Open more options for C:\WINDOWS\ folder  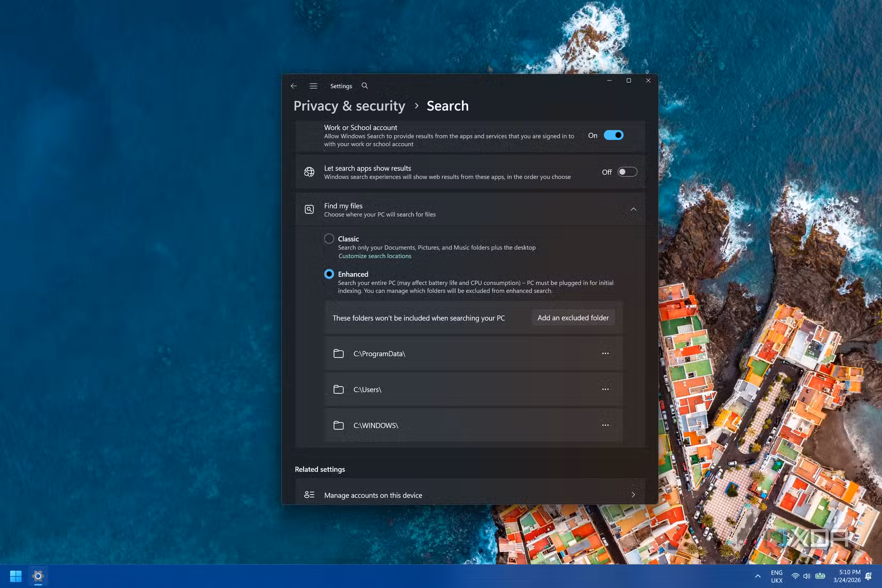[605, 425]
